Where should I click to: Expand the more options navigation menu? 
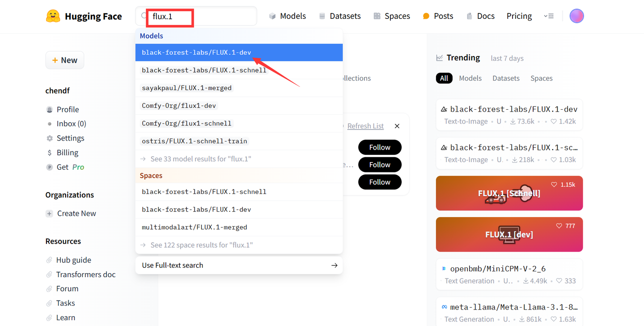coord(549,16)
